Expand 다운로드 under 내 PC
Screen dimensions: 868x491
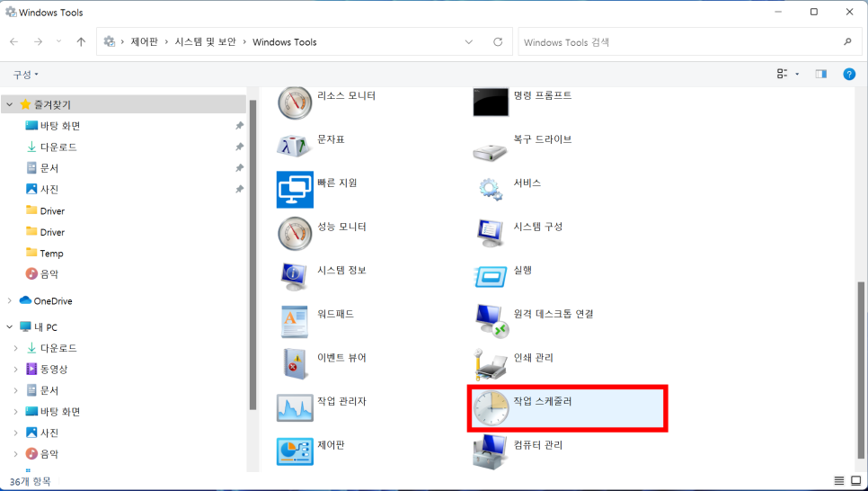tap(16, 348)
